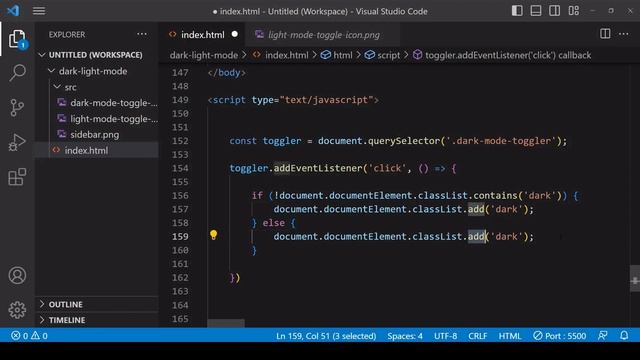The image size is (640, 360).
Task: Open Source Control view
Action: coord(17,108)
